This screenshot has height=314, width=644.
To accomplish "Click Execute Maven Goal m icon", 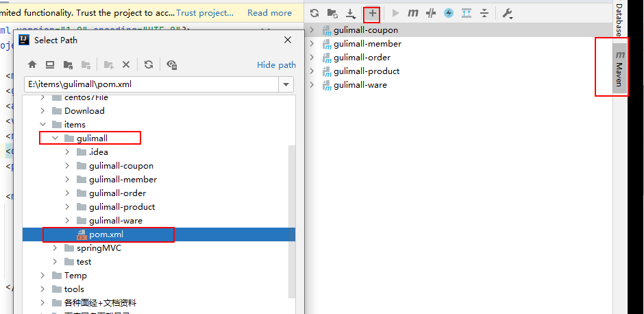I will [x=412, y=13].
